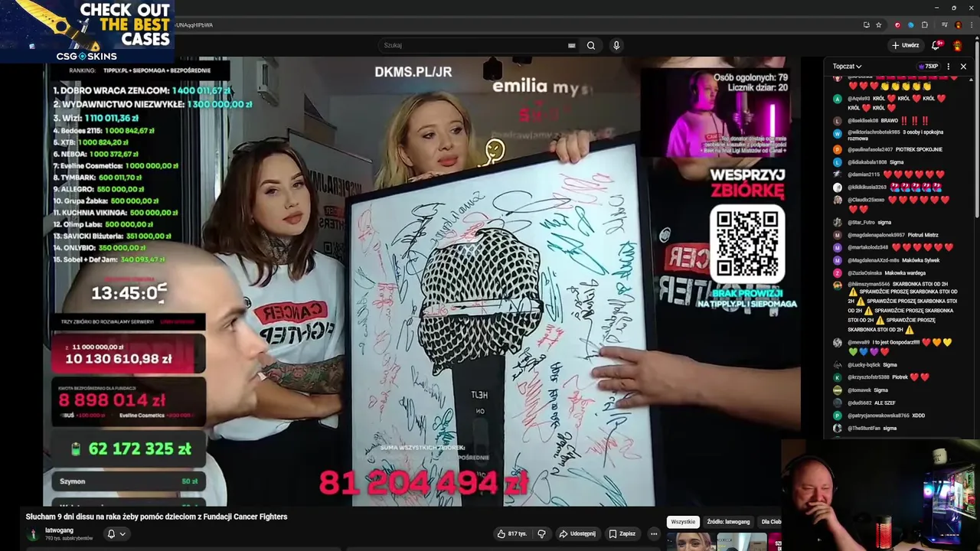Viewport: 980px width, 551px height.
Task: Open the red browser extension icon
Action: [x=897, y=24]
